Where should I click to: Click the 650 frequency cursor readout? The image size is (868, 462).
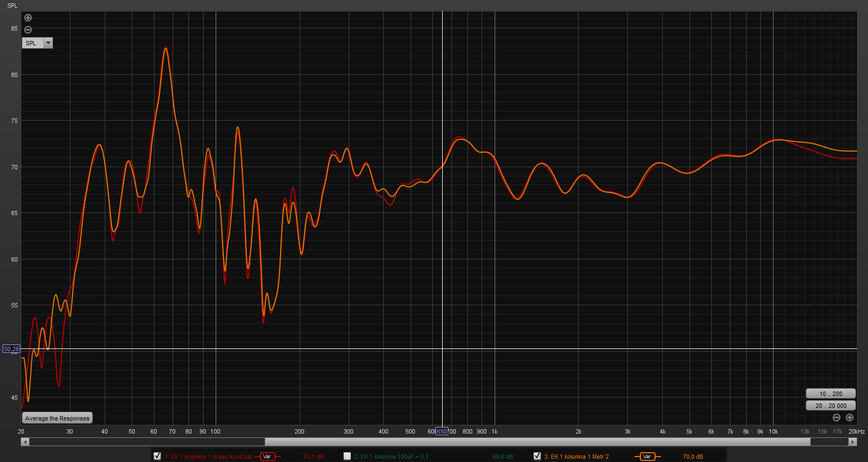pos(442,431)
